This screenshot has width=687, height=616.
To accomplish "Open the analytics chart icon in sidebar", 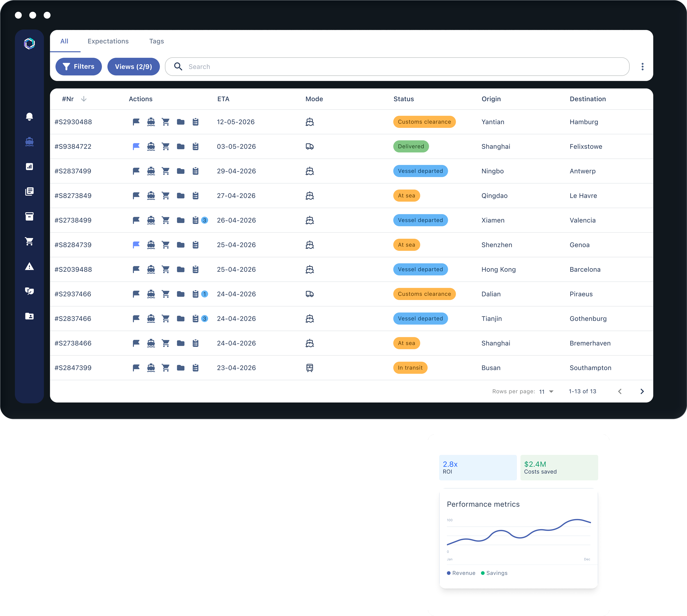I will tap(29, 167).
